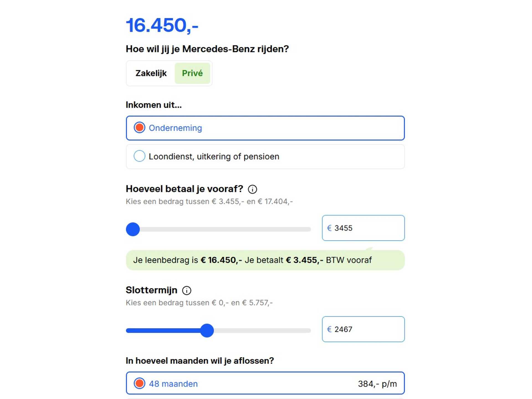The image size is (532, 399).
Task: Click the Slottermijn slider handle
Action: tap(207, 330)
